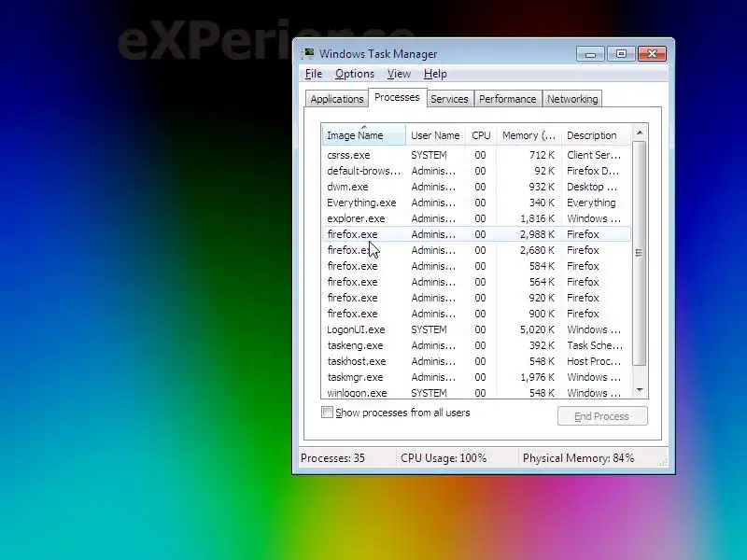Click the 712 K memory cell

[x=542, y=155]
